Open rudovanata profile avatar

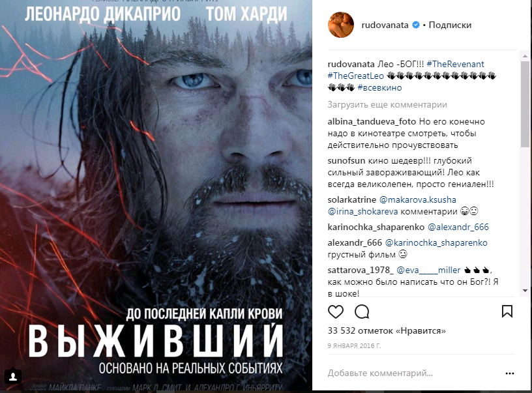pos(340,25)
